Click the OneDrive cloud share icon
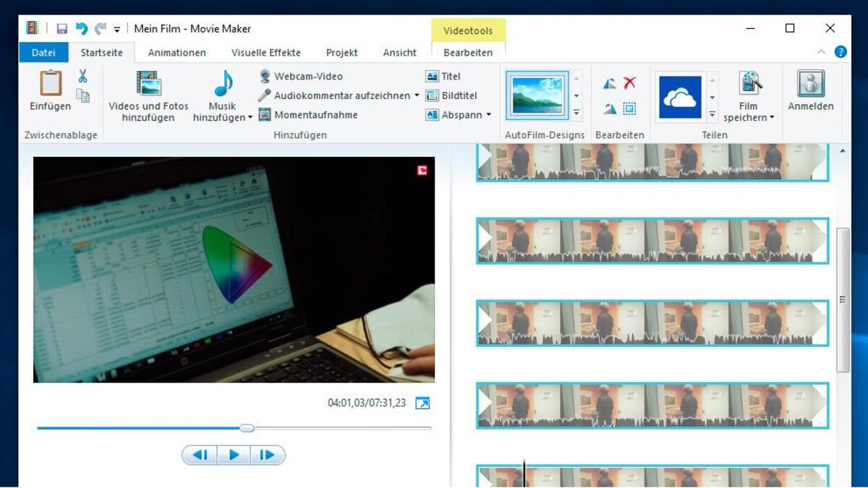Image resolution: width=868 pixels, height=488 pixels. [680, 97]
